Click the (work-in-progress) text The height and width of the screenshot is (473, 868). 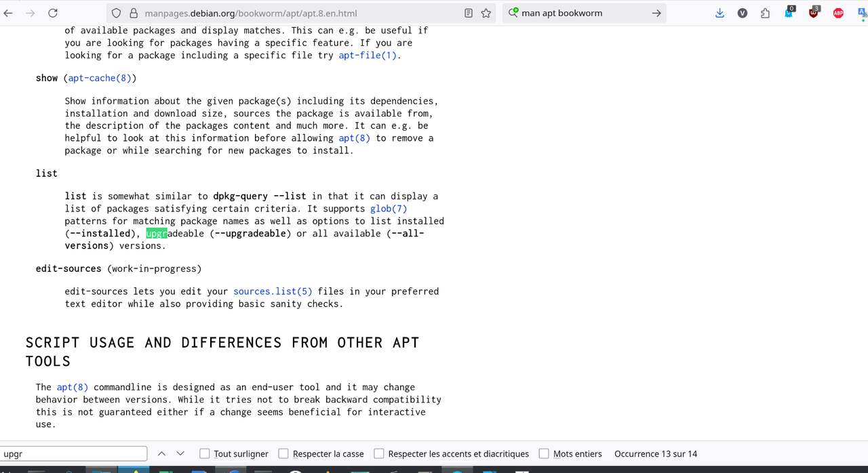(x=155, y=268)
